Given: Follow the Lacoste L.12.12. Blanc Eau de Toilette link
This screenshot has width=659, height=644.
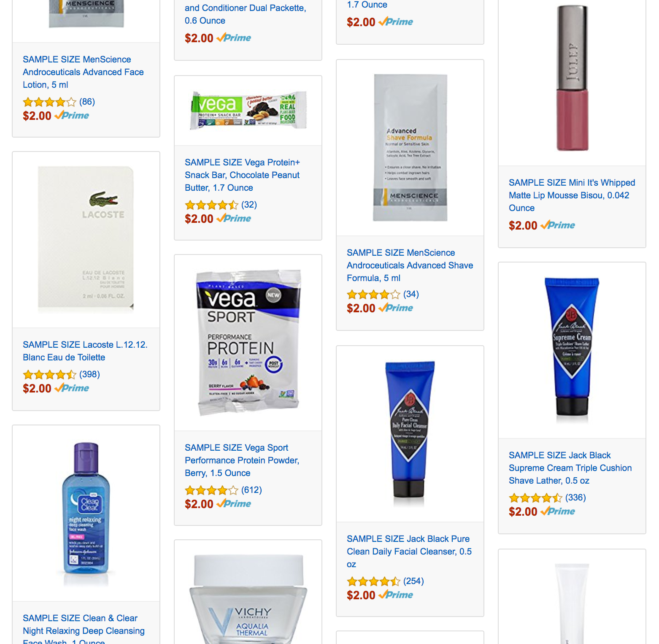Looking at the screenshot, I should pos(85,351).
